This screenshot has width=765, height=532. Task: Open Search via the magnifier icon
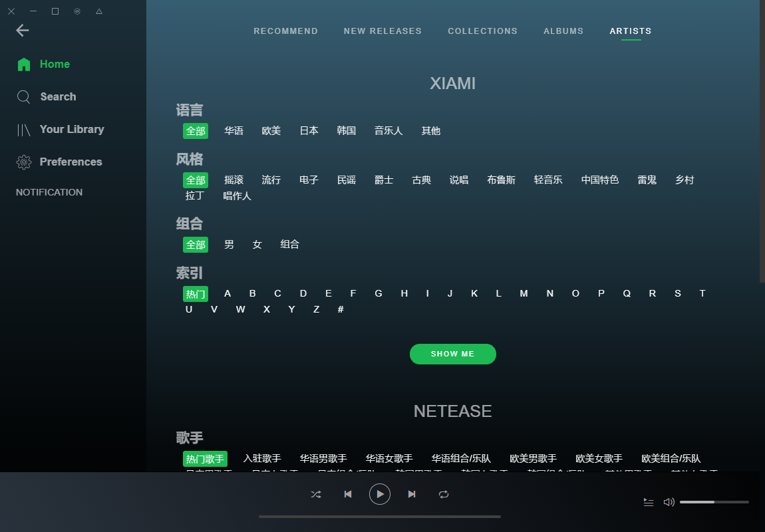click(x=23, y=96)
